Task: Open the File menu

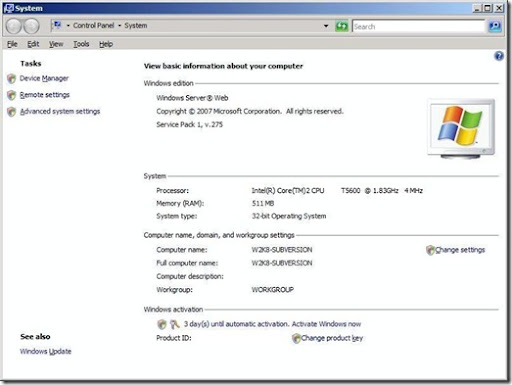Action: [x=12, y=44]
